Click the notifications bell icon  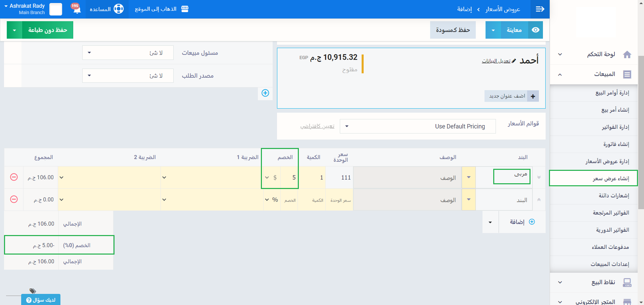tap(77, 9)
